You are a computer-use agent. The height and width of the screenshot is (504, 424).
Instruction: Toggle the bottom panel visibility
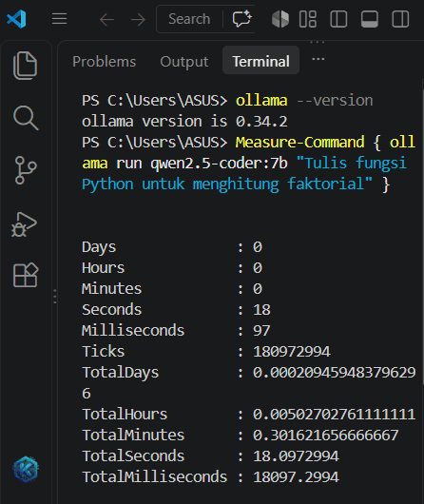point(370,19)
